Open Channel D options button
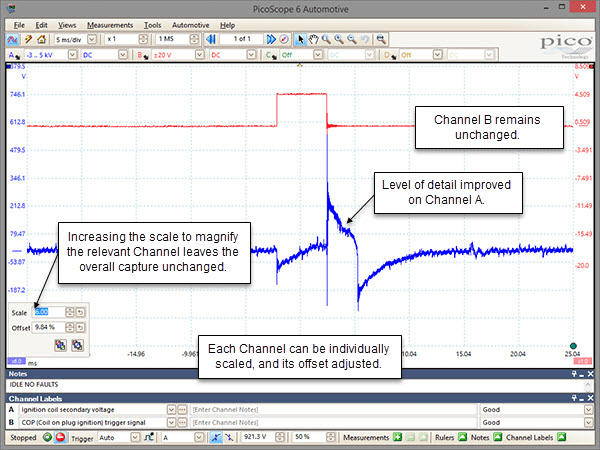 390,55
